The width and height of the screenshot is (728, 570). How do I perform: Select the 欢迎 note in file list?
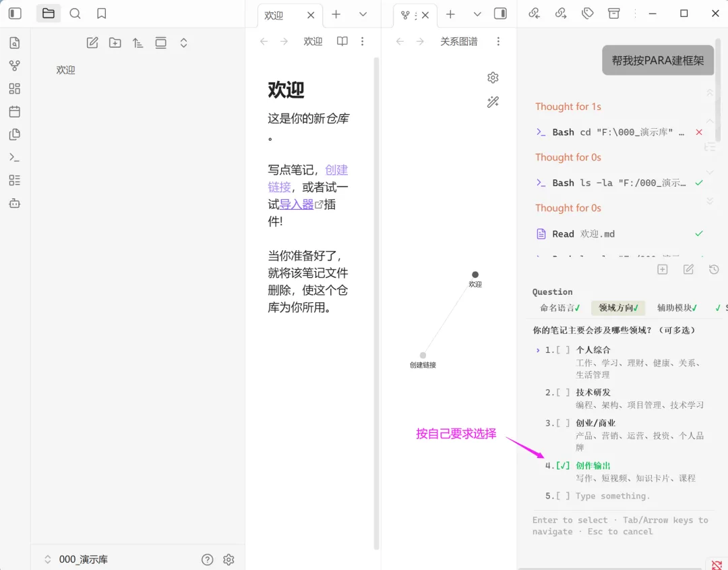tap(65, 70)
